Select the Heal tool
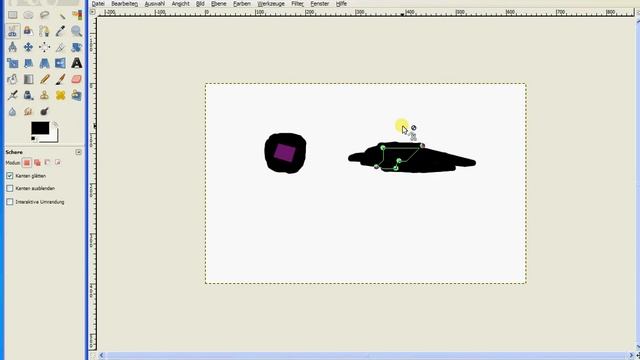The height and width of the screenshot is (360, 640). (x=60, y=95)
